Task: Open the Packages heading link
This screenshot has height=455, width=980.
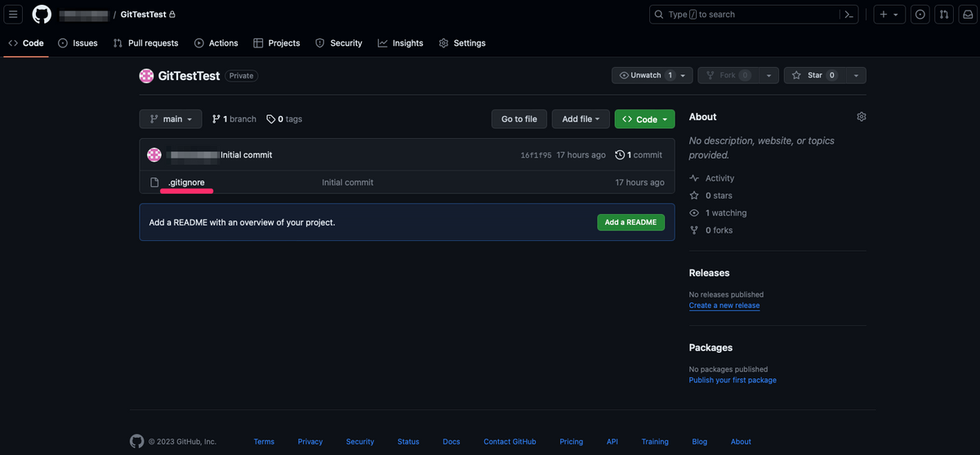Action: (710, 347)
